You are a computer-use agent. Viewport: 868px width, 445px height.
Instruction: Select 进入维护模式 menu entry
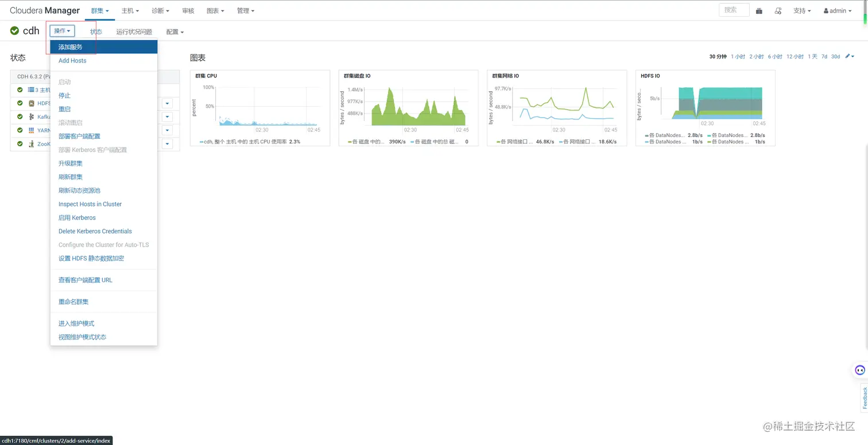point(104,323)
